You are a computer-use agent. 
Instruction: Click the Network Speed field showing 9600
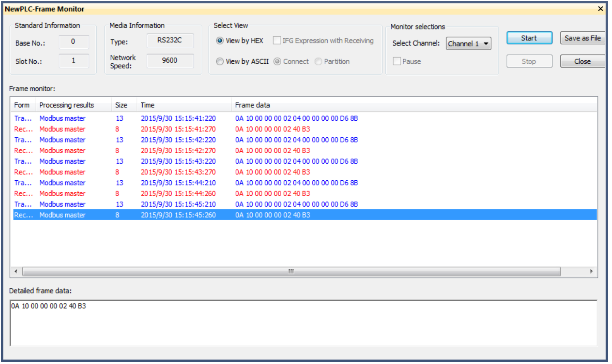pyautogui.click(x=171, y=61)
